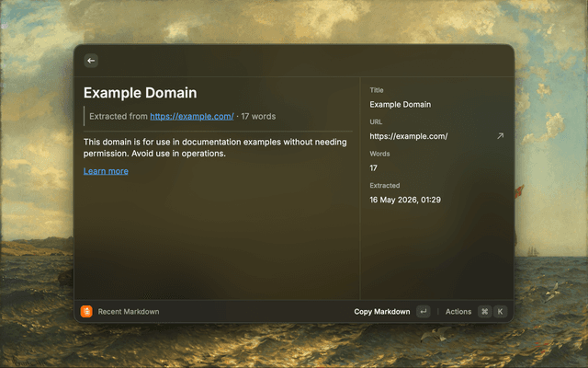This screenshot has width=588, height=368.
Task: Click the Return key icon beside Copy Markdown
Action: point(423,311)
